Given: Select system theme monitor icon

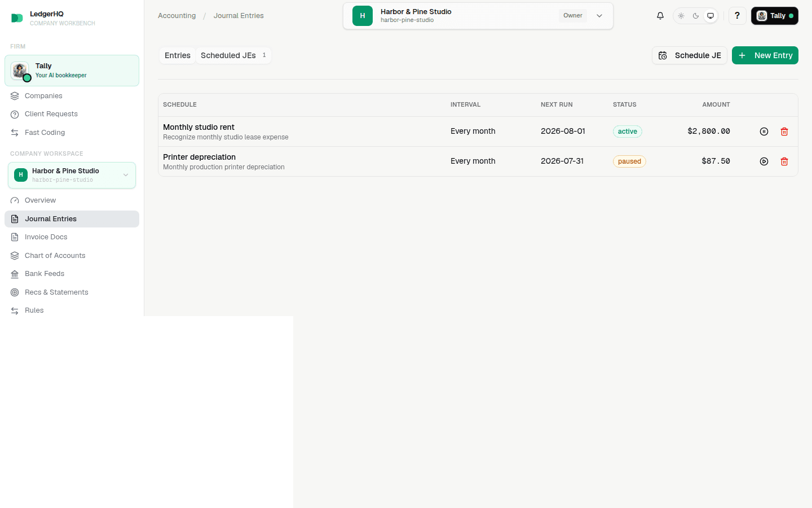Looking at the screenshot, I should 710,16.
